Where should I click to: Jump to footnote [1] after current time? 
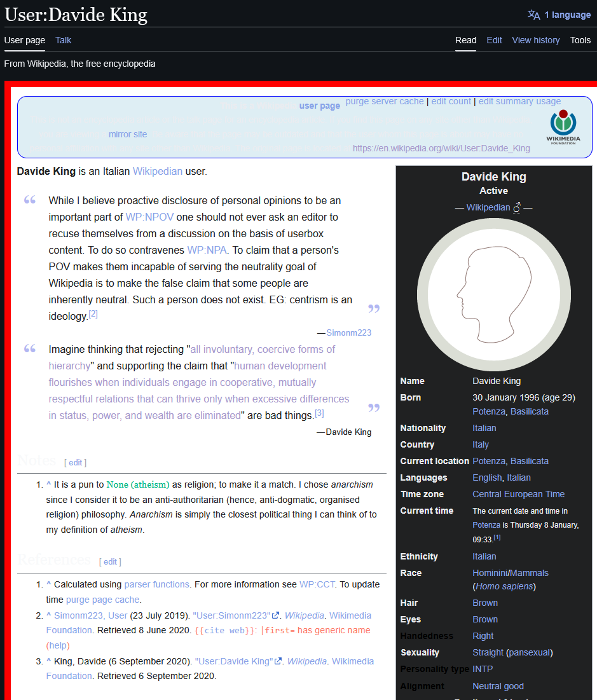pos(497,537)
